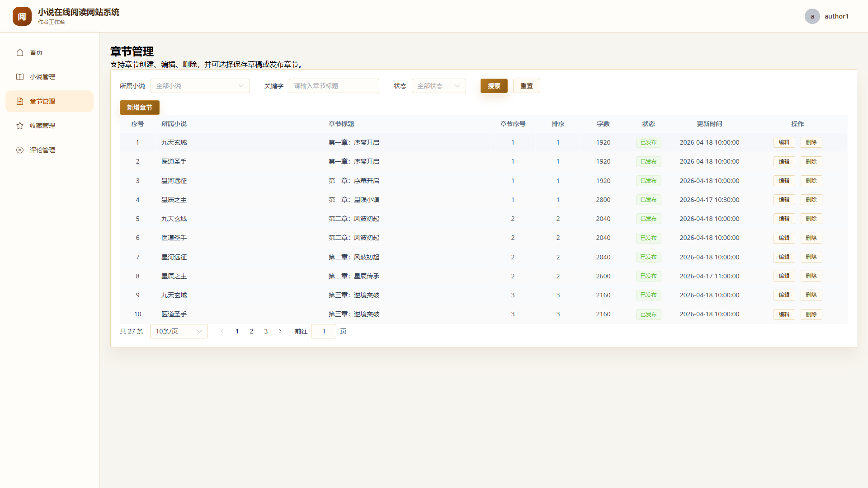Click the 新增章节 button

point(139,108)
